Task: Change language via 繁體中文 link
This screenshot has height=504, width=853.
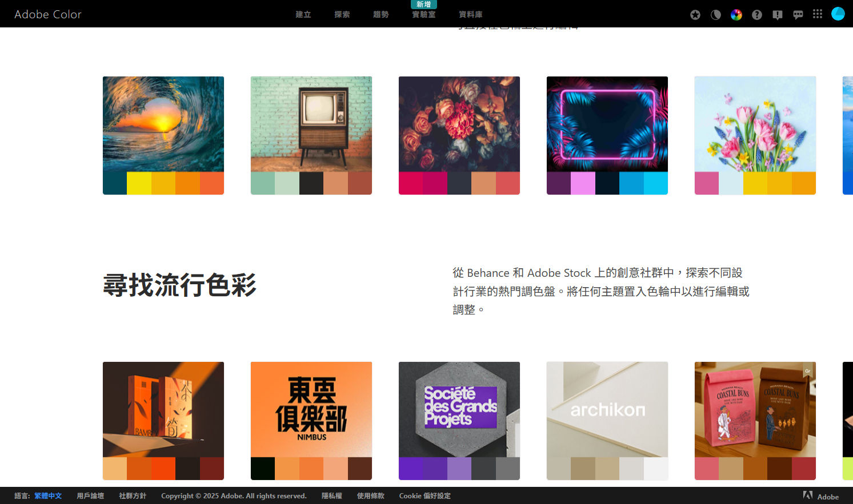Action: pos(47,495)
